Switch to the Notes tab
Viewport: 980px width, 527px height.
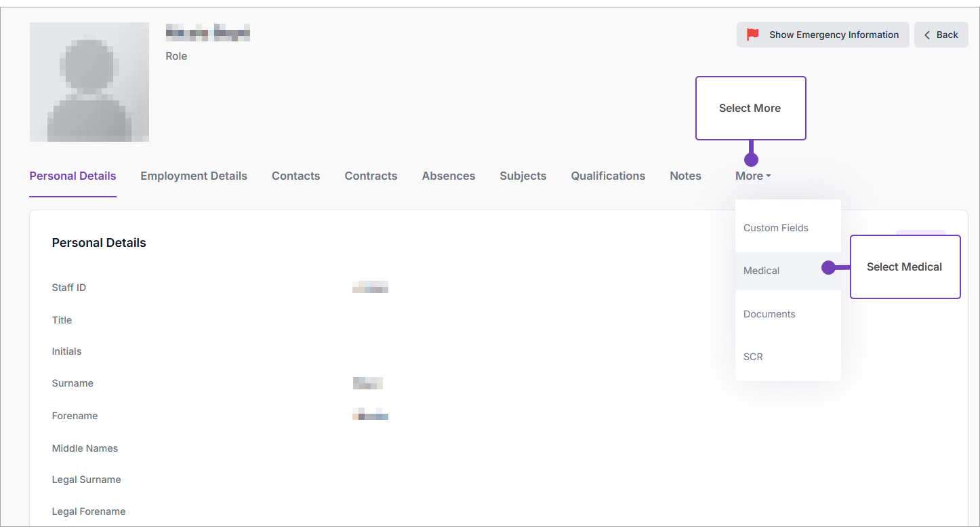tap(685, 176)
